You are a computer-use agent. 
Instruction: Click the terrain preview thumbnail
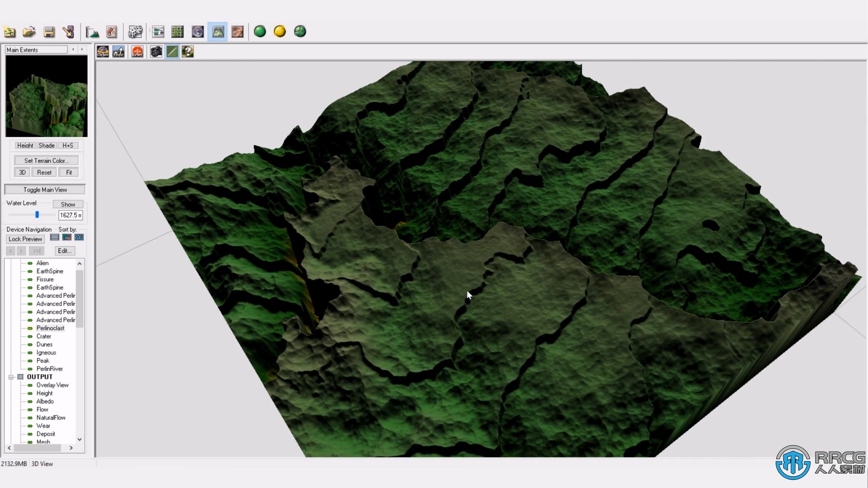[47, 96]
